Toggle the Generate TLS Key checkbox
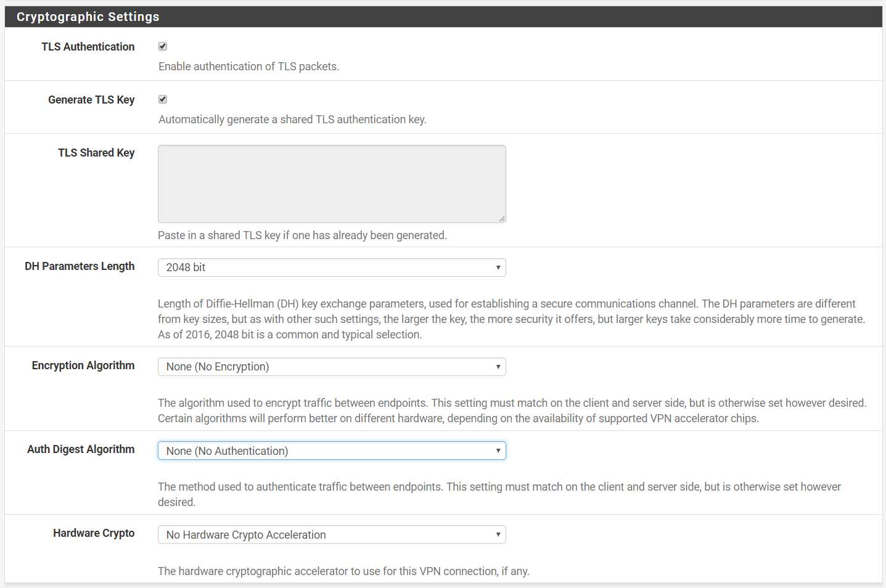Screen dimensions: 886x588 tap(163, 99)
